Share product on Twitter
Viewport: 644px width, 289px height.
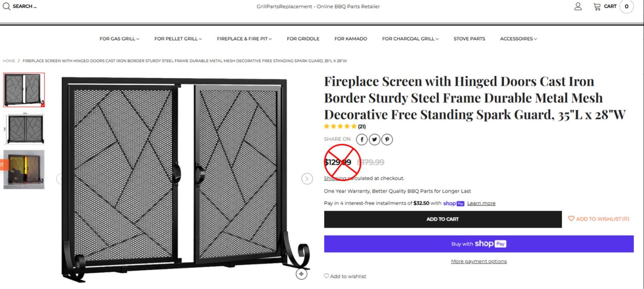374,139
